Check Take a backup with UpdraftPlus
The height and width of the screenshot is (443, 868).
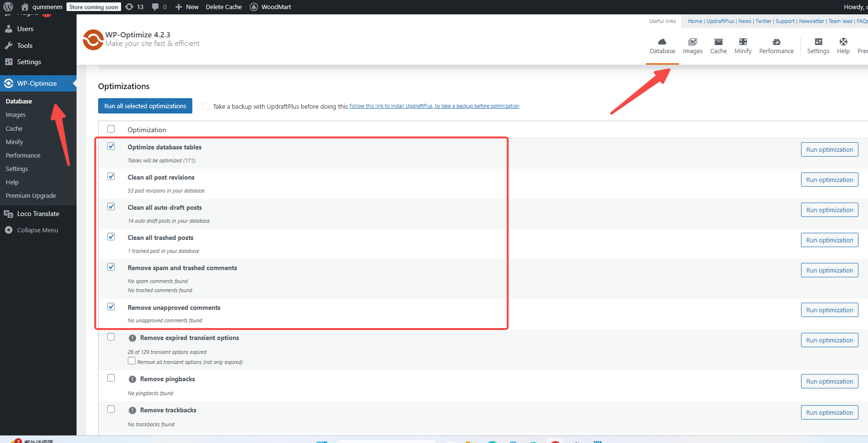[x=206, y=106]
